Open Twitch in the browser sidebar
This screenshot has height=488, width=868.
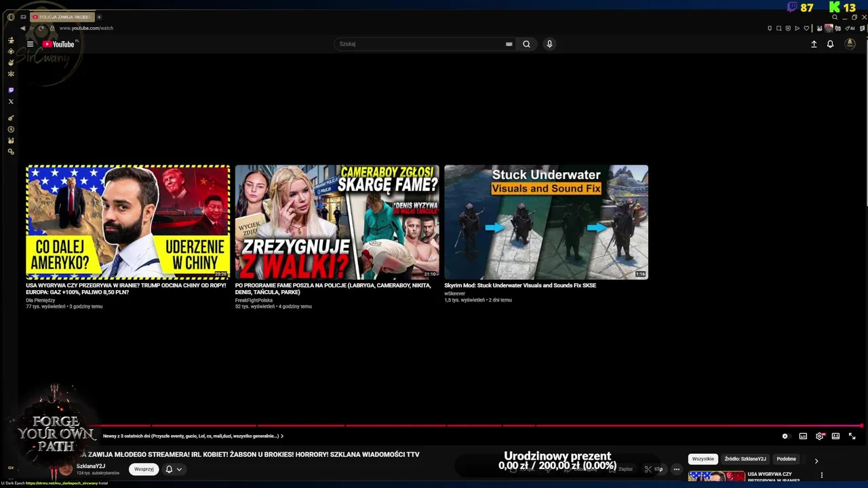tap(11, 90)
